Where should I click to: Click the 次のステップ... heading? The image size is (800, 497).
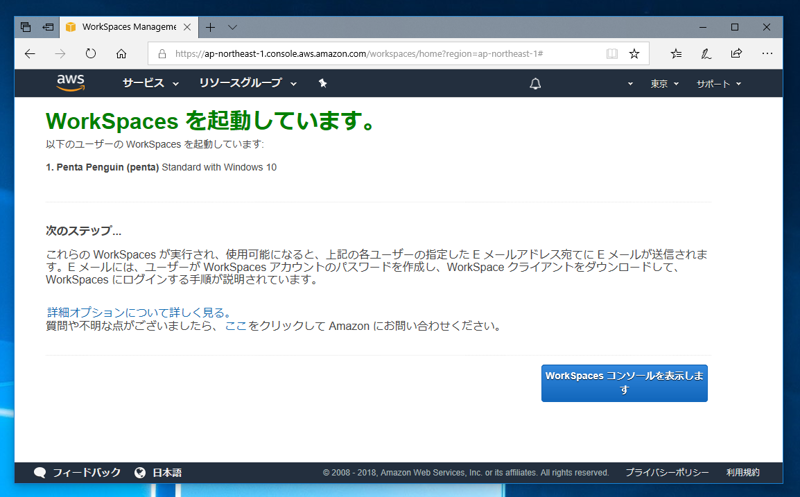(84, 231)
